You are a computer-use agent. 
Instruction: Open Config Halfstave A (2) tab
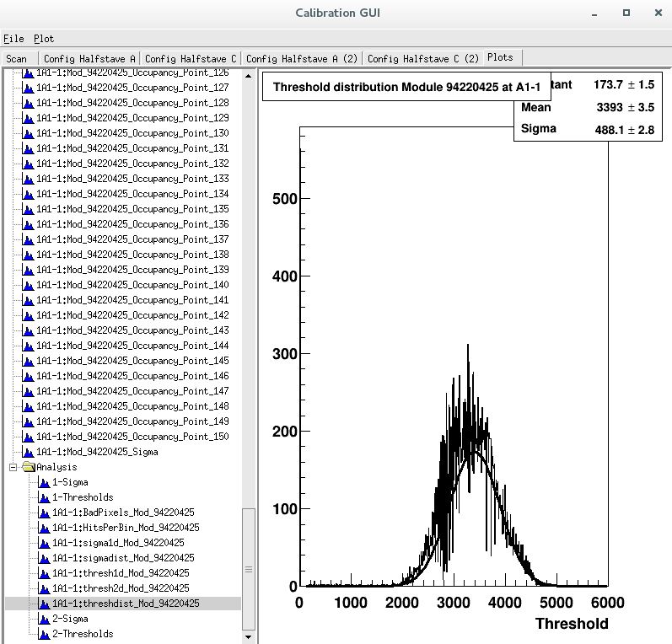pyautogui.click(x=302, y=59)
